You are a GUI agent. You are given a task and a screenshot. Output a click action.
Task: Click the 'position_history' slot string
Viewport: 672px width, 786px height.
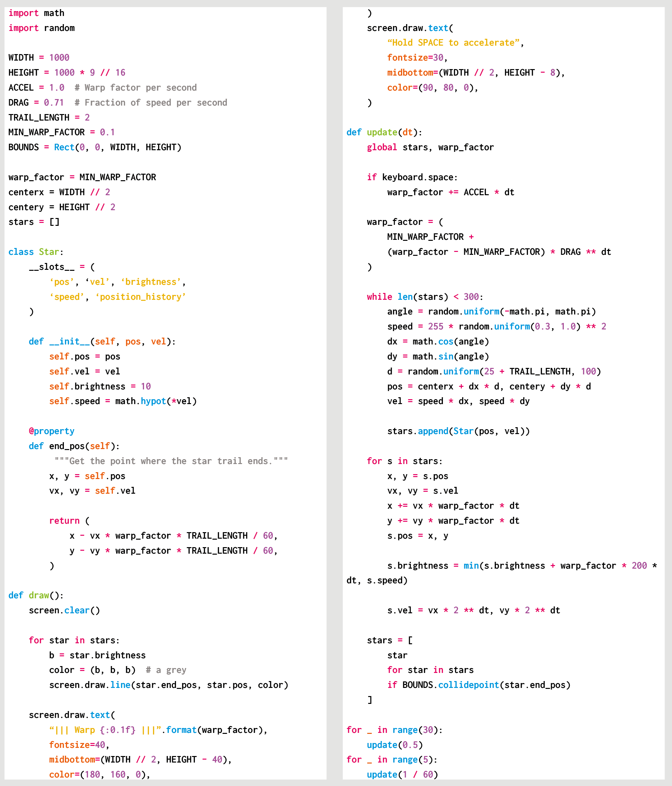(x=140, y=297)
